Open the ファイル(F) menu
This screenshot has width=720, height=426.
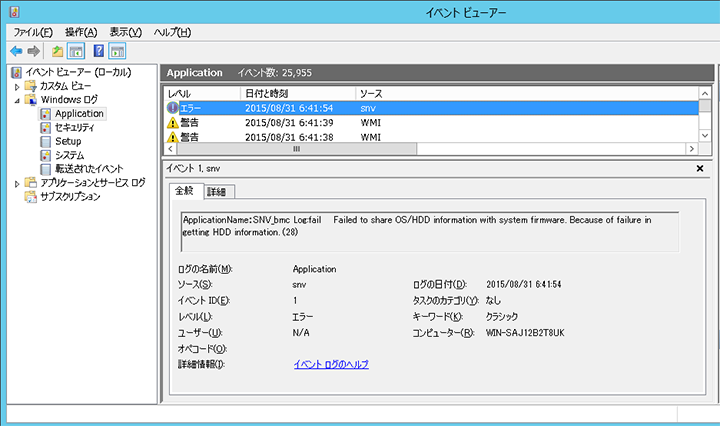point(33,32)
